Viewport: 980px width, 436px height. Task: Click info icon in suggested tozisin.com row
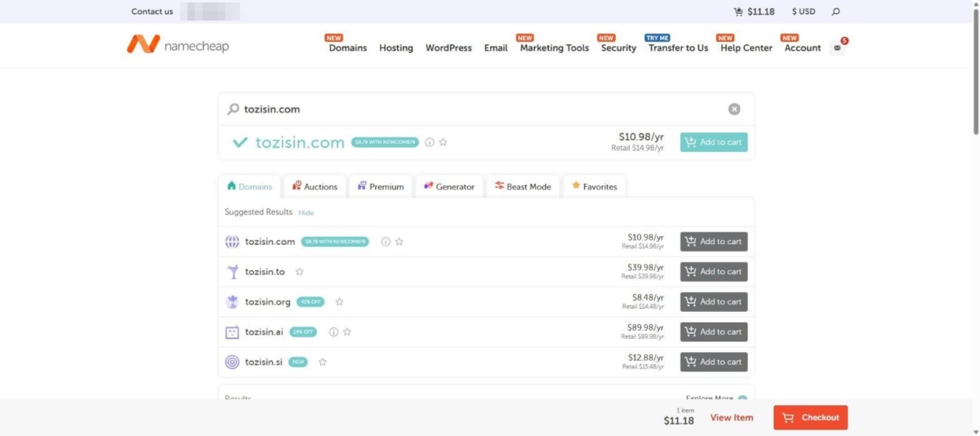click(x=385, y=242)
